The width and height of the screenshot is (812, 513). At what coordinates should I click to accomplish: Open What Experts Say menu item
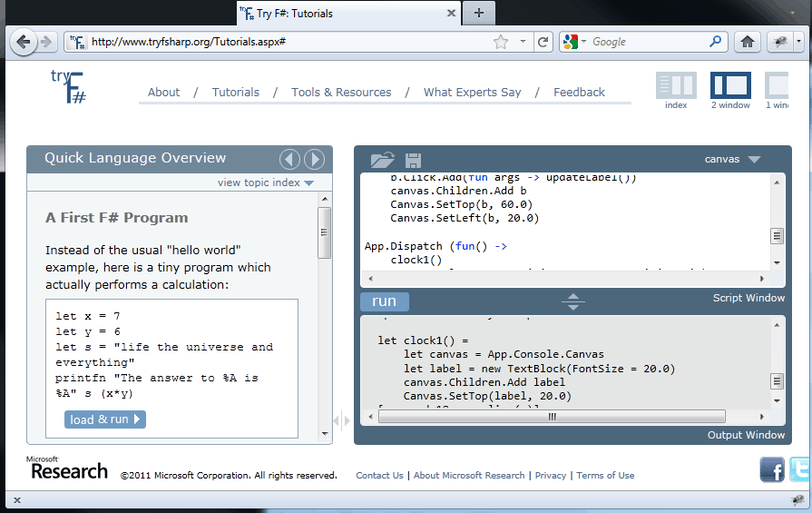click(473, 93)
